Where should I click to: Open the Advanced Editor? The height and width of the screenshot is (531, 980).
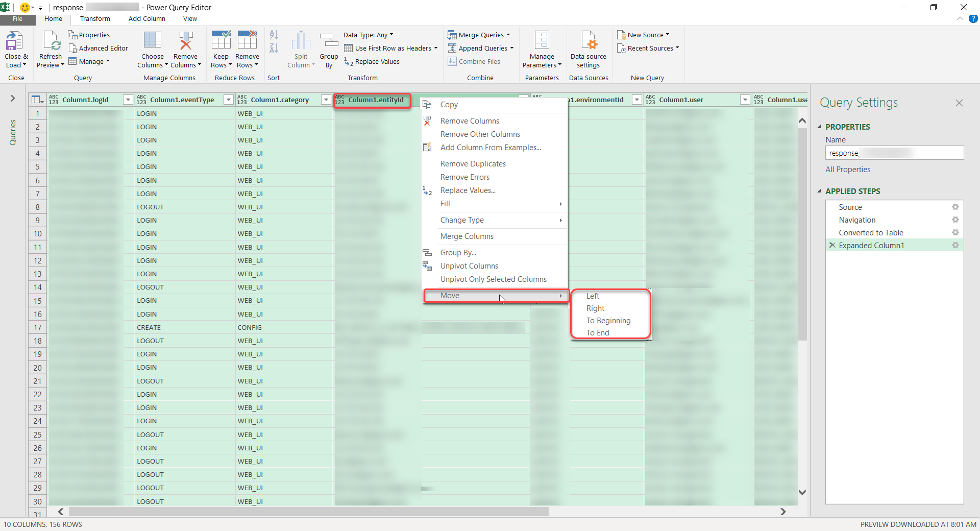click(99, 48)
